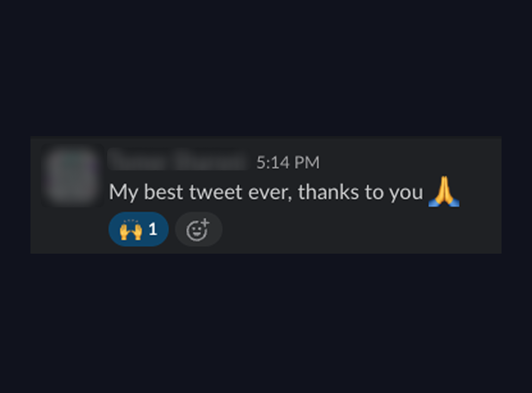Click the raised hands emoji in reaction
Image resolution: width=532 pixels, height=393 pixels.
131,230
